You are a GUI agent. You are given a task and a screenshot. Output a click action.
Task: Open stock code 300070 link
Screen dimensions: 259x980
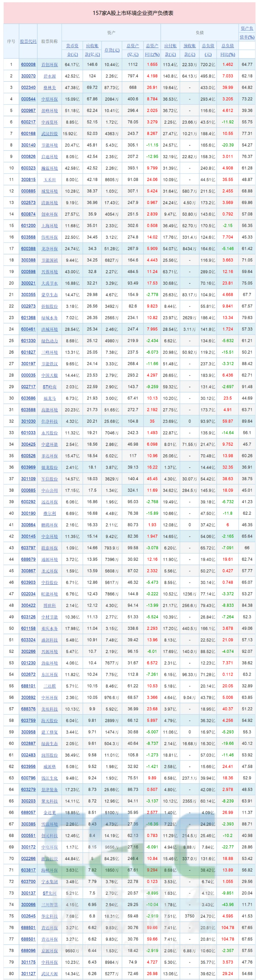tap(28, 76)
